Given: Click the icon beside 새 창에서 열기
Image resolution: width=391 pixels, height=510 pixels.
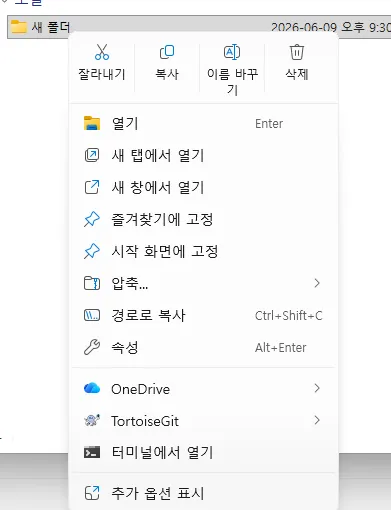Looking at the screenshot, I should coord(92,187).
